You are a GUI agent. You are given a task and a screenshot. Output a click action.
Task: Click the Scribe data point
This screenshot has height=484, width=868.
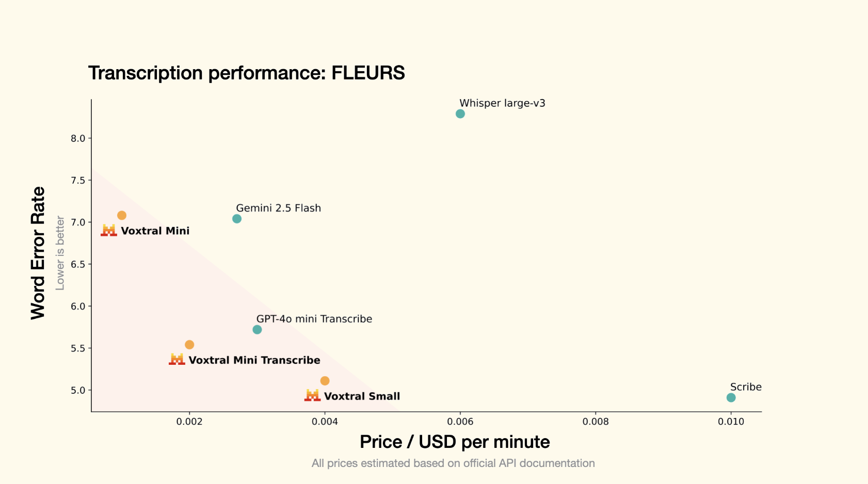click(731, 398)
